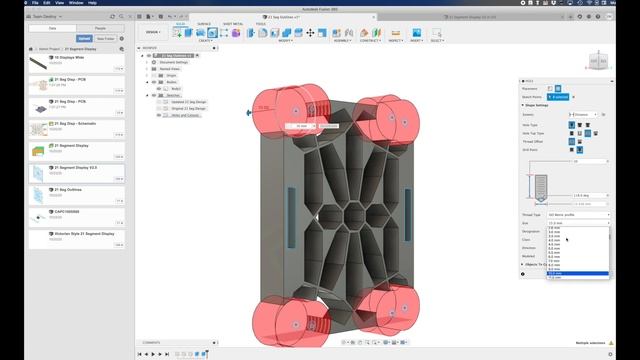This screenshot has height=360, width=640.
Task: Switch to the Tools ribbon tab
Action: click(x=260, y=24)
